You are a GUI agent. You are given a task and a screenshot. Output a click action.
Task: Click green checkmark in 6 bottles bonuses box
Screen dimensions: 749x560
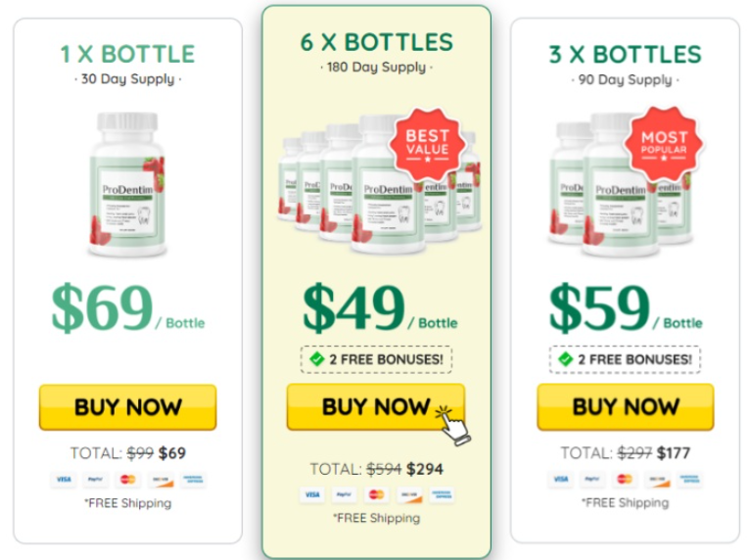click(x=316, y=359)
